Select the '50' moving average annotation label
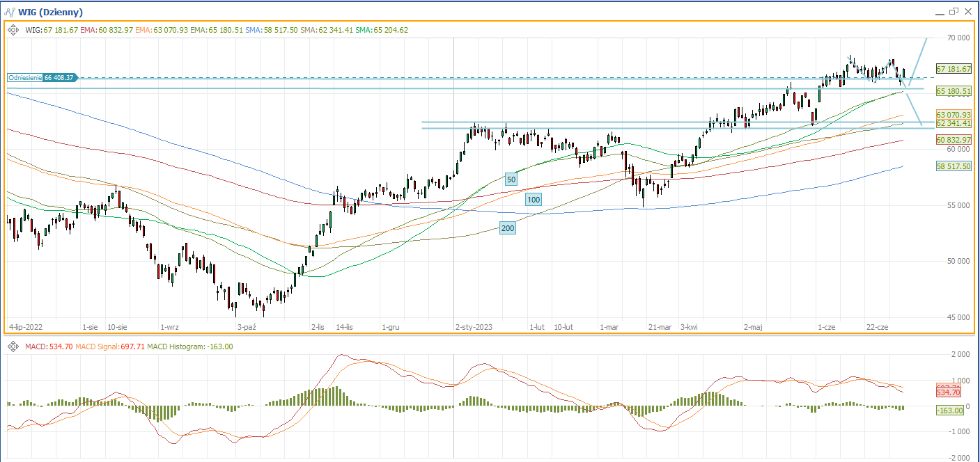980x462 pixels. tap(511, 180)
